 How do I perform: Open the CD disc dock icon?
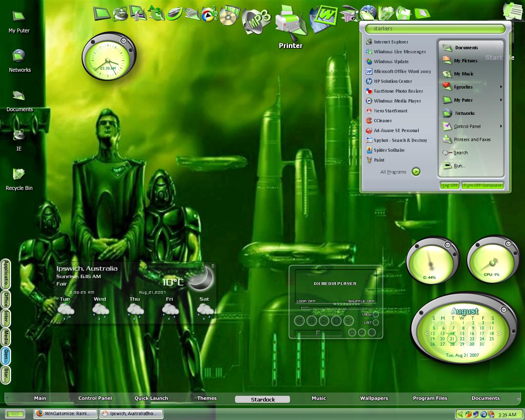228,16
